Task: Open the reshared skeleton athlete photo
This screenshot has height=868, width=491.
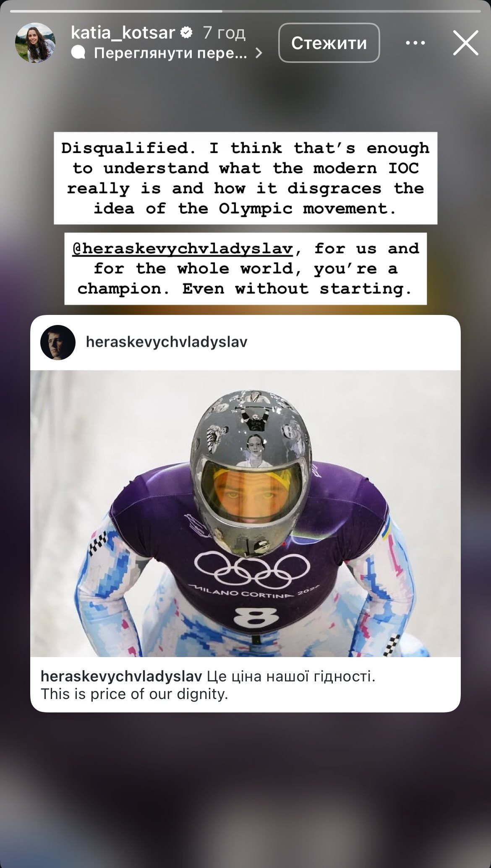Action: pos(245,513)
